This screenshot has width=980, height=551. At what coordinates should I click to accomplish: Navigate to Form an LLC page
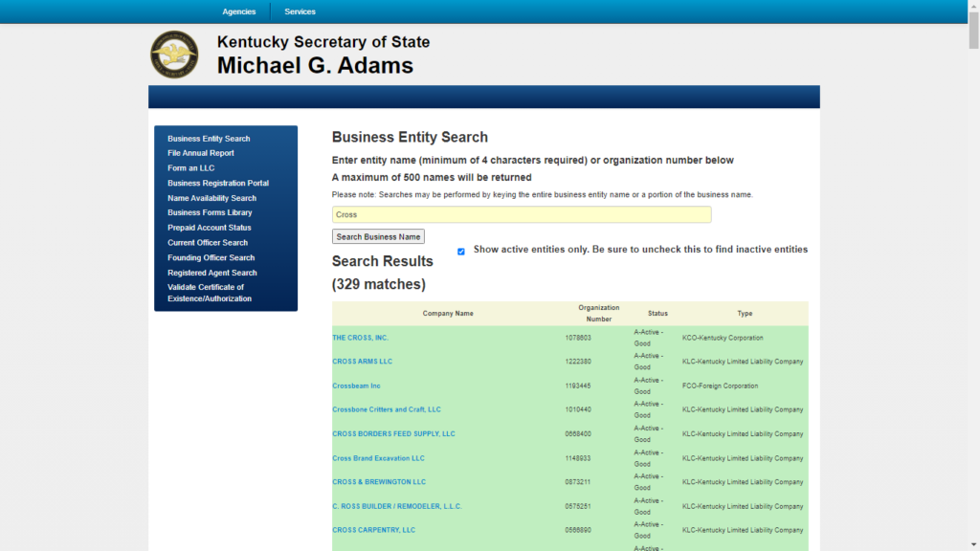tap(192, 167)
